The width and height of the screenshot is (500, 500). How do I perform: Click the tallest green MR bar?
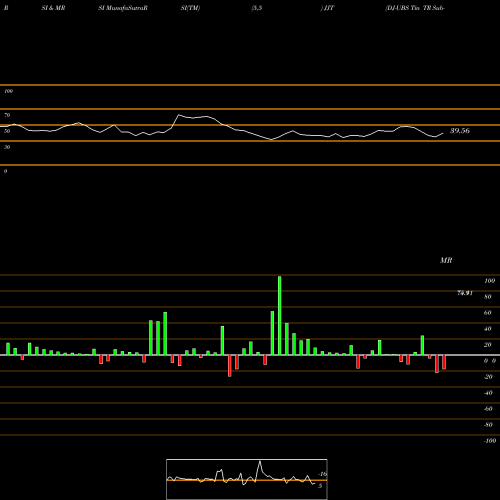(x=279, y=315)
